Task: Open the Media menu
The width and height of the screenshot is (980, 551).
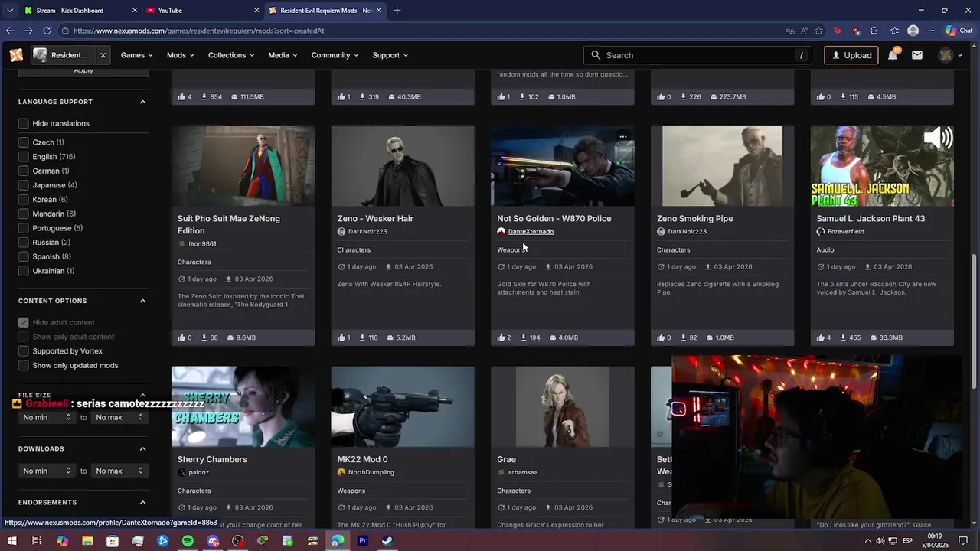Action: click(x=283, y=55)
